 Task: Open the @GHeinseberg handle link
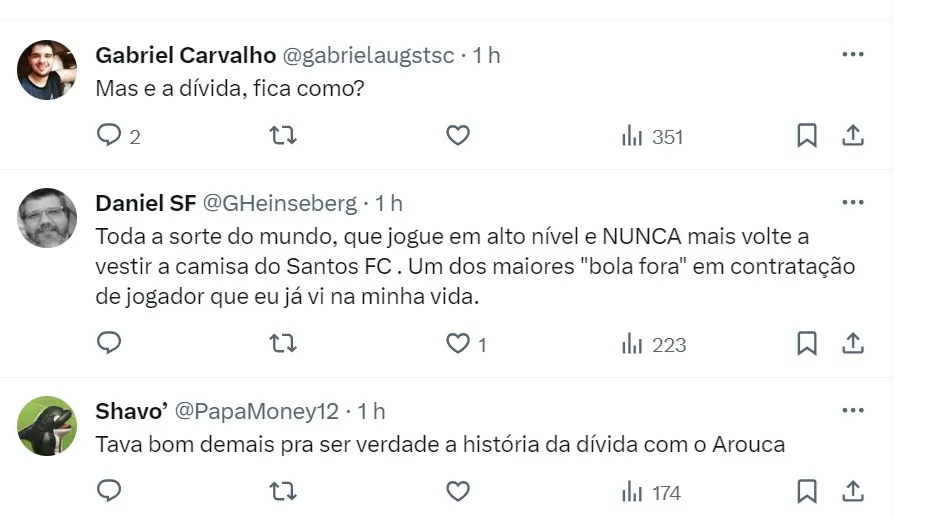279,203
